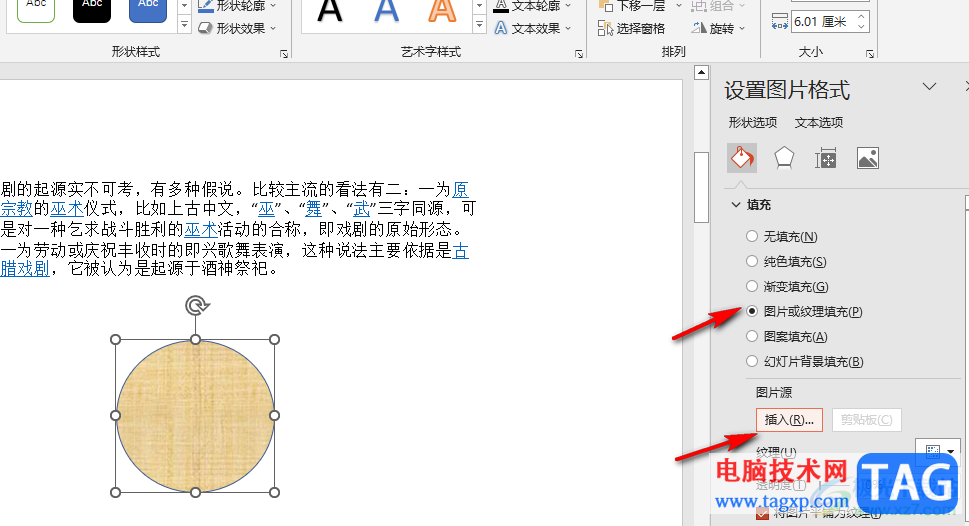Open the 形状效果 dropdown arrow
Screen dimensions: 969x526
point(273,28)
